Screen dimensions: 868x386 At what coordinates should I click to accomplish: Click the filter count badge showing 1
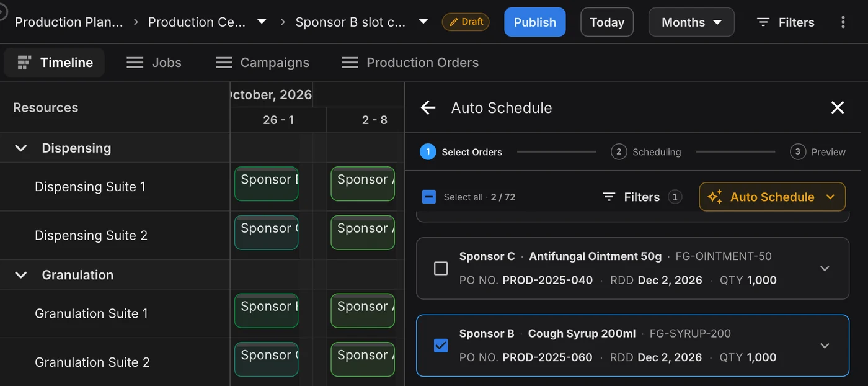pyautogui.click(x=675, y=197)
